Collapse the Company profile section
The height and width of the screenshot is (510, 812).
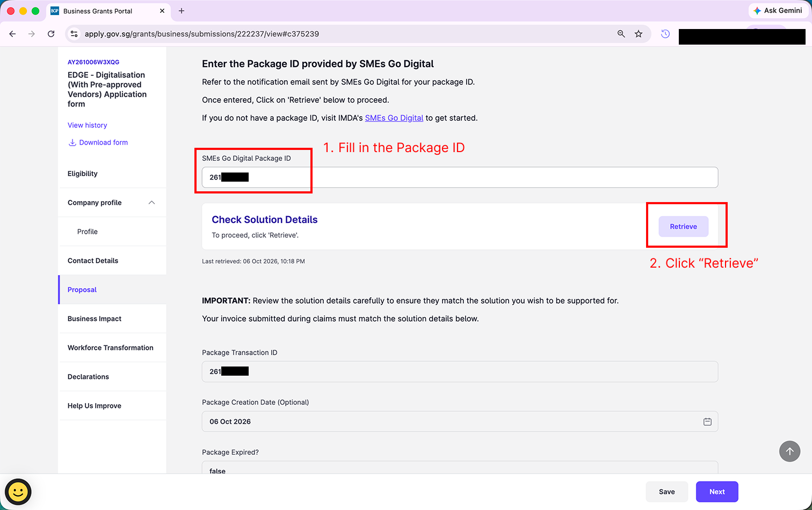click(x=151, y=203)
